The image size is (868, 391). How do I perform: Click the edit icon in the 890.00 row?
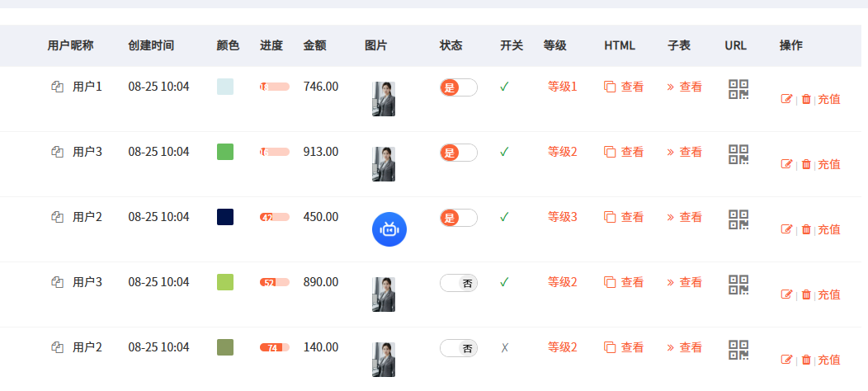pyautogui.click(x=786, y=294)
